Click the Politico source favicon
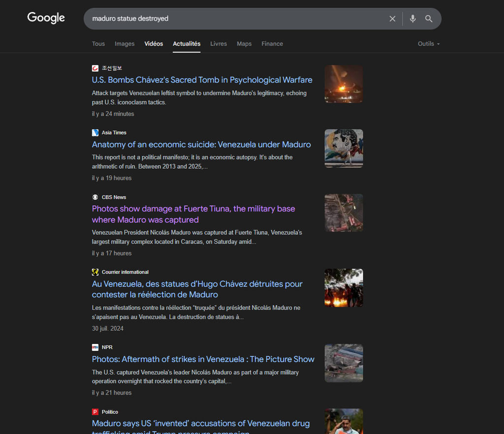The width and height of the screenshot is (504, 434). pos(95,412)
